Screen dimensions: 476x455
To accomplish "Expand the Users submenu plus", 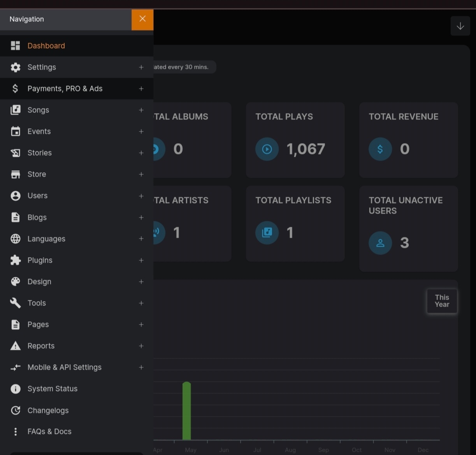I will click(141, 196).
